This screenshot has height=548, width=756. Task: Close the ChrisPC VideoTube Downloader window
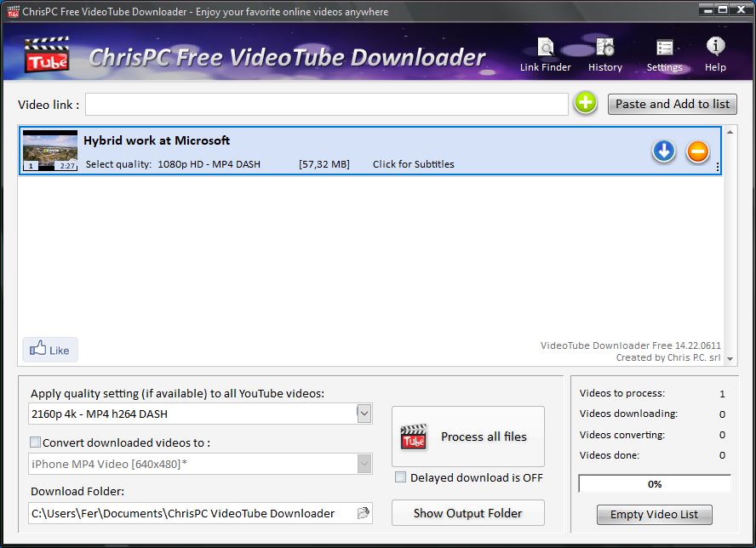[x=741, y=9]
